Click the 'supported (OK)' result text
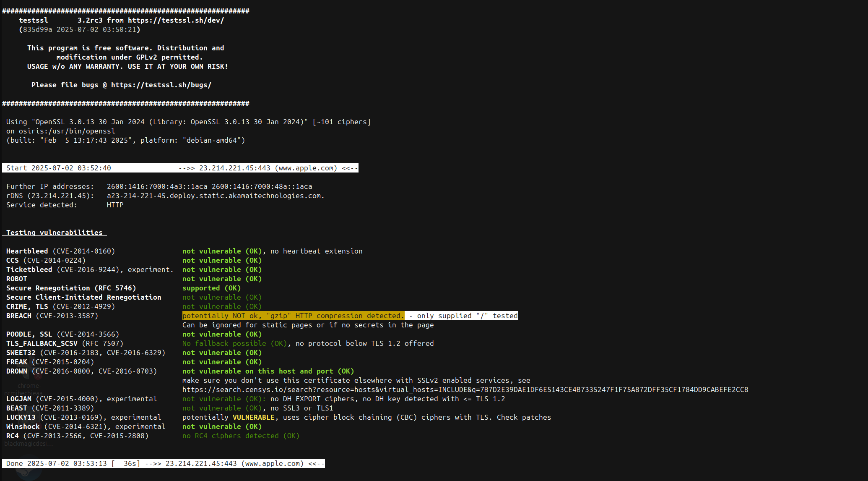Viewport: 868px width, 481px height. point(211,288)
